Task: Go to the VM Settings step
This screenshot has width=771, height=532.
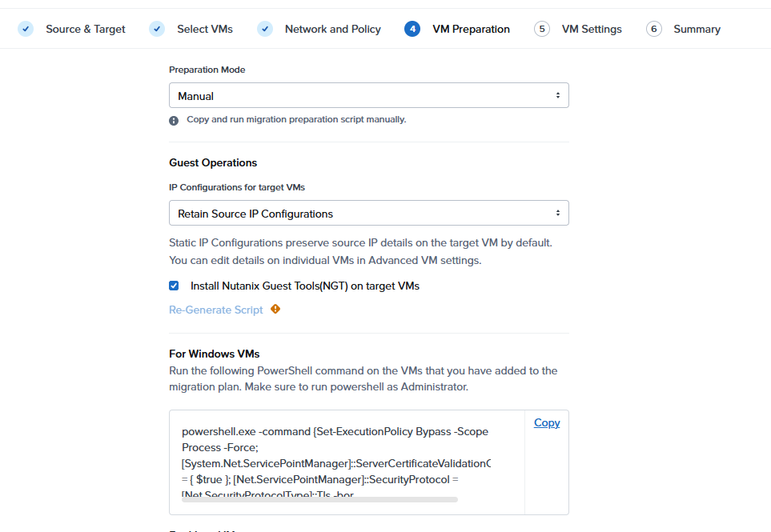Action: coord(592,30)
